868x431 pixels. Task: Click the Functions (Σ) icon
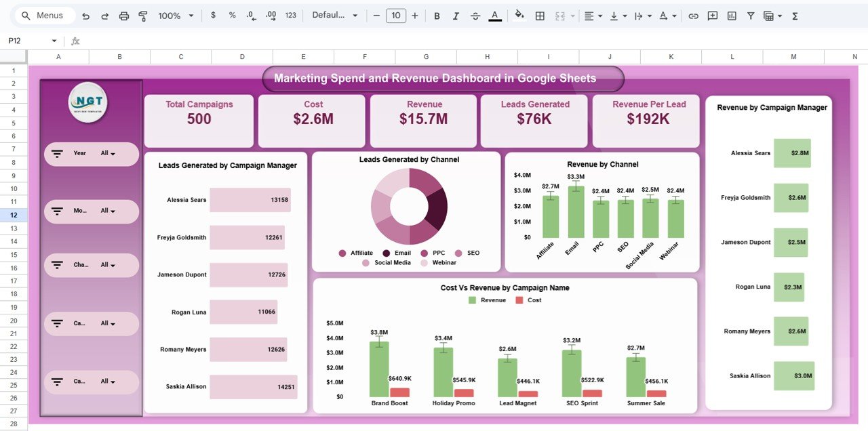[x=794, y=15]
